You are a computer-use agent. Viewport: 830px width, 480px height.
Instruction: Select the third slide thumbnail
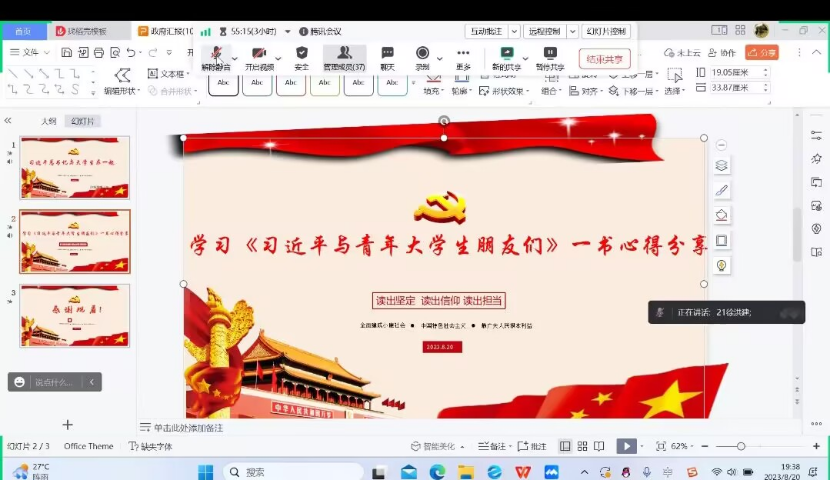pos(75,315)
